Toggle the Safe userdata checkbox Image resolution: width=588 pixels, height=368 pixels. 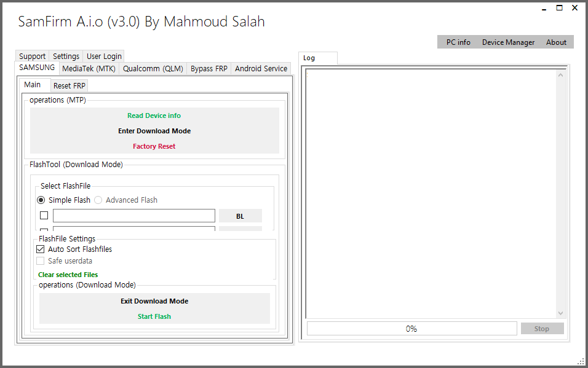pyautogui.click(x=40, y=261)
